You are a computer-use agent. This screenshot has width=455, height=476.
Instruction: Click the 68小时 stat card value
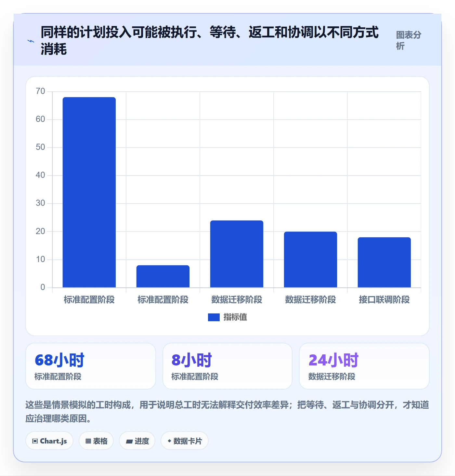(59, 360)
